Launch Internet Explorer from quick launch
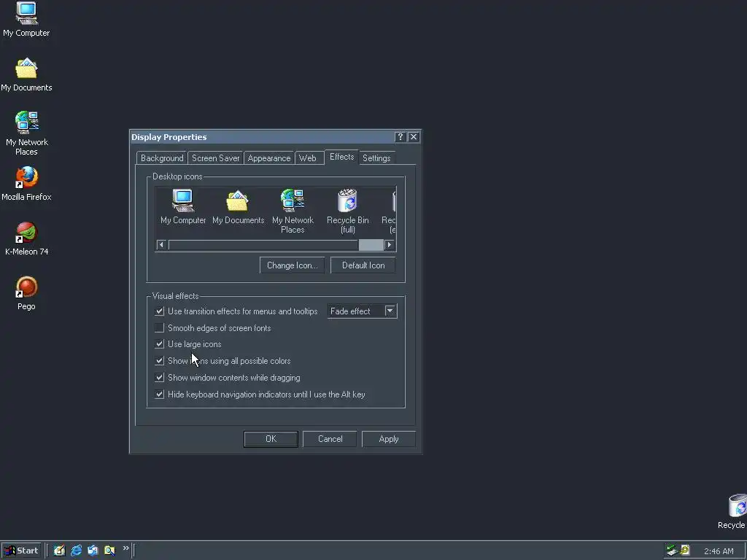 coord(76,551)
